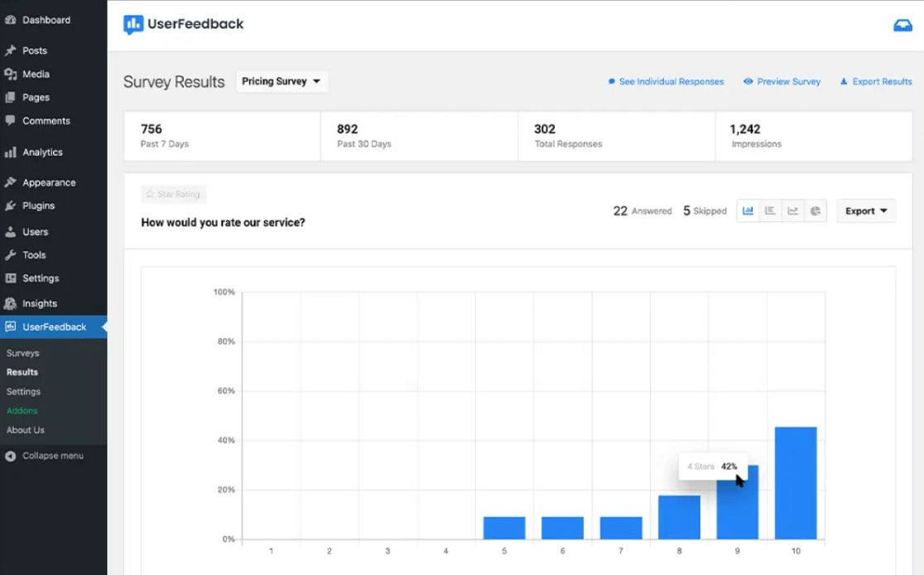Click the Plugins icon in sidebar
This screenshot has width=924, height=575.
click(11, 205)
